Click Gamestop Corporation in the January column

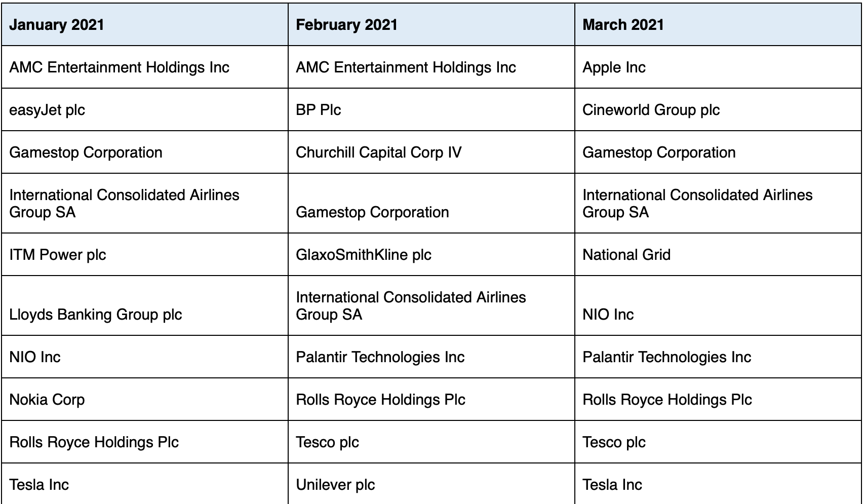tap(145, 152)
